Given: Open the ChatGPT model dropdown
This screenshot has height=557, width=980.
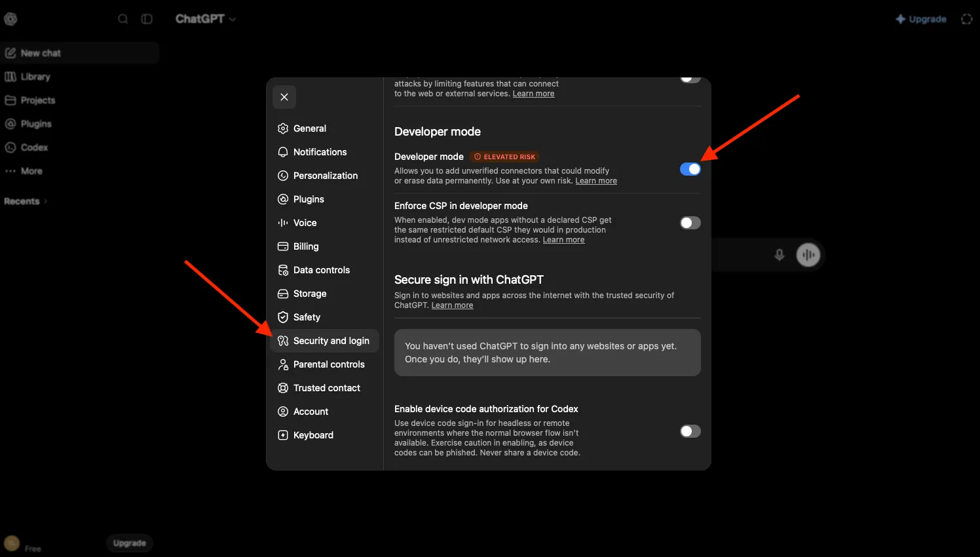Looking at the screenshot, I should 206,19.
